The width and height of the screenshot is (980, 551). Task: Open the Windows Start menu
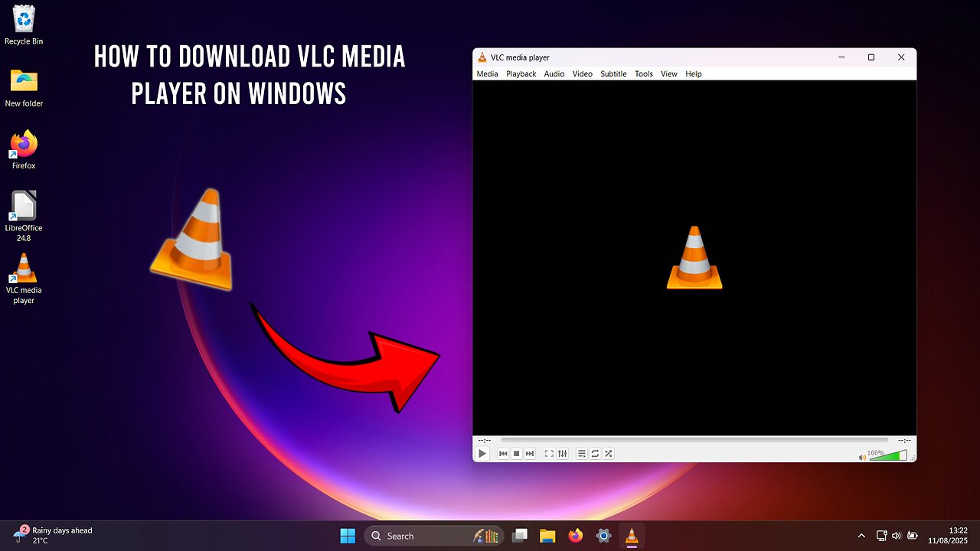348,536
